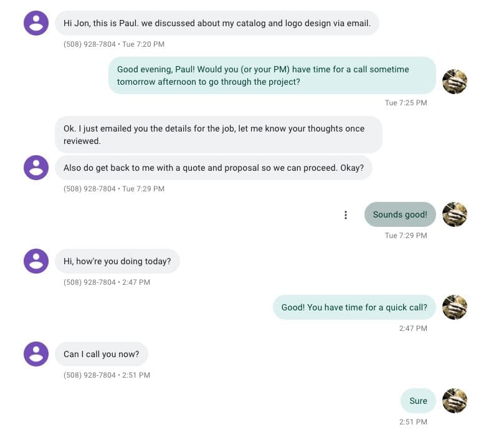Select the "Good! You have time for a quick call?" bubble
504x440 pixels.
354,307
